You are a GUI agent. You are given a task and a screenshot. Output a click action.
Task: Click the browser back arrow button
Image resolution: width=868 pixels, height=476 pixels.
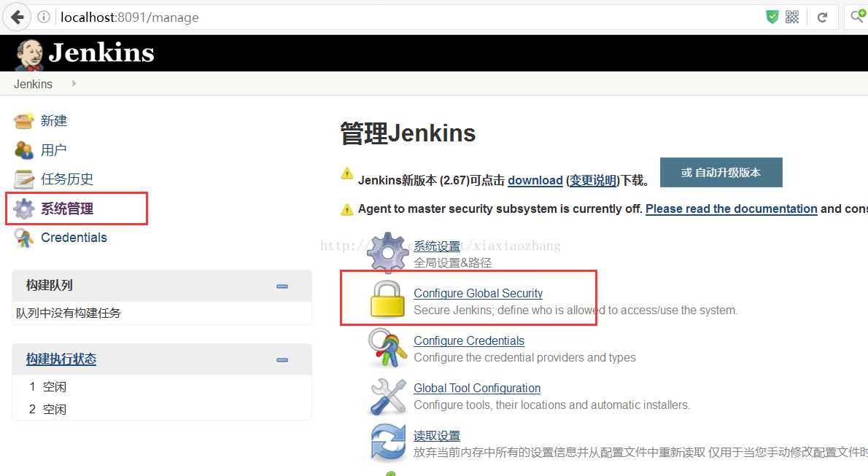point(18,17)
